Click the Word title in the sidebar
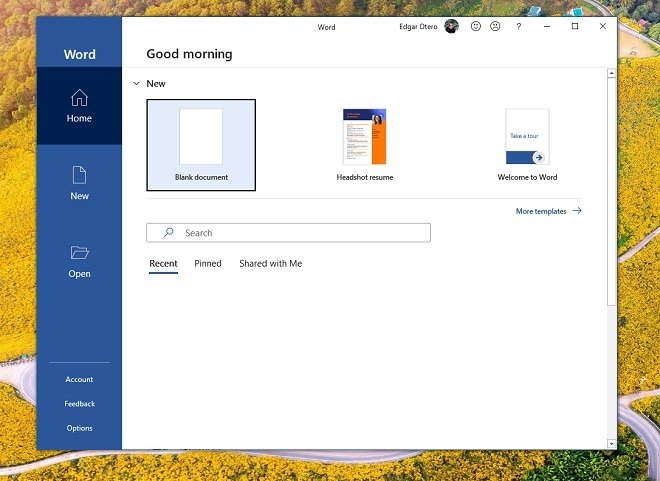This screenshot has height=481, width=660. pyautogui.click(x=80, y=54)
